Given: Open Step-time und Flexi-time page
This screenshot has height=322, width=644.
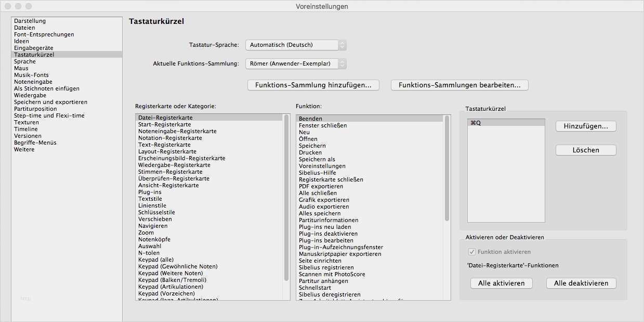Looking at the screenshot, I should coord(67,115).
